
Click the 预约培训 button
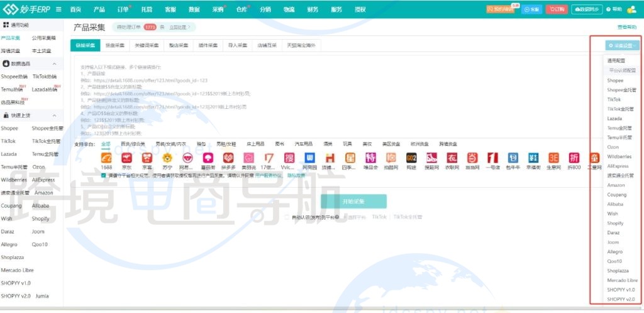(500, 9)
